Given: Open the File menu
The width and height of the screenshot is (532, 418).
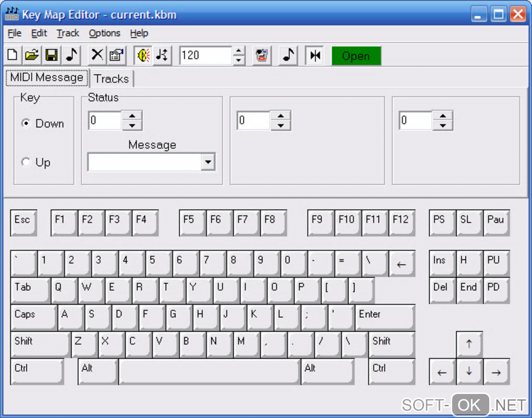Looking at the screenshot, I should pos(14,33).
